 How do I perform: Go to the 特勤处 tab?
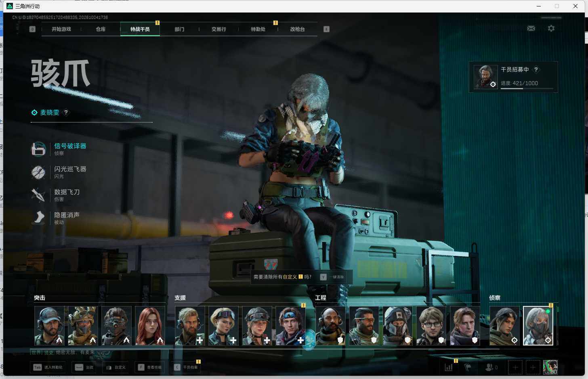tap(258, 29)
